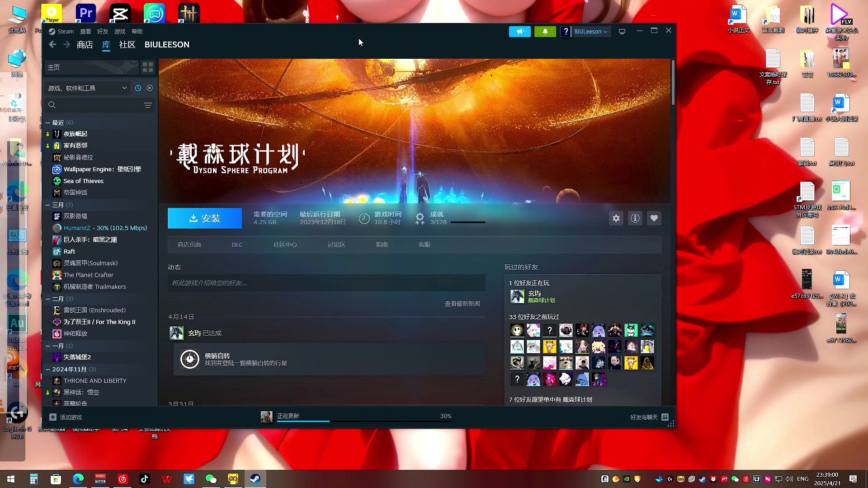The image size is (868, 488).
Task: Show game info with the info icon
Action: 635,219
